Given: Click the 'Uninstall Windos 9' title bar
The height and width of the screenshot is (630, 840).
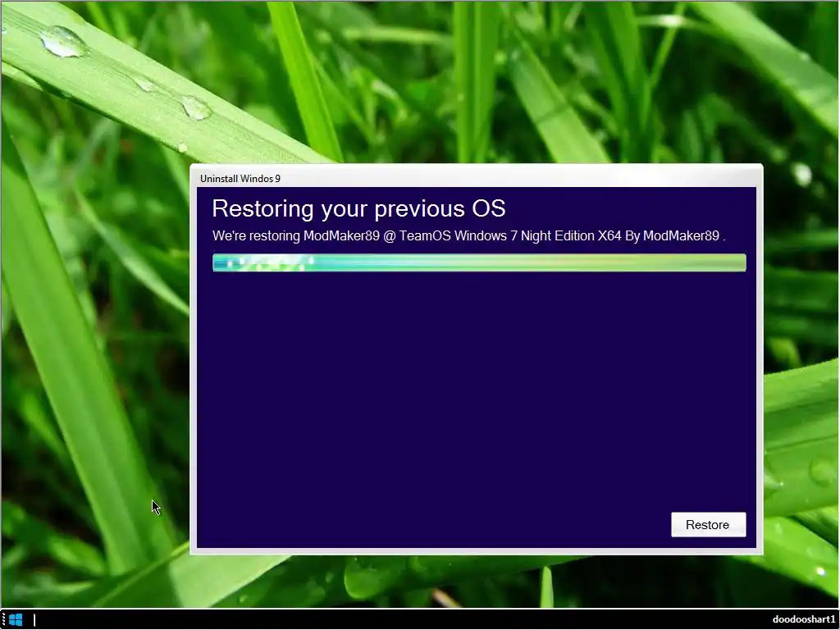Looking at the screenshot, I should pyautogui.click(x=477, y=177).
